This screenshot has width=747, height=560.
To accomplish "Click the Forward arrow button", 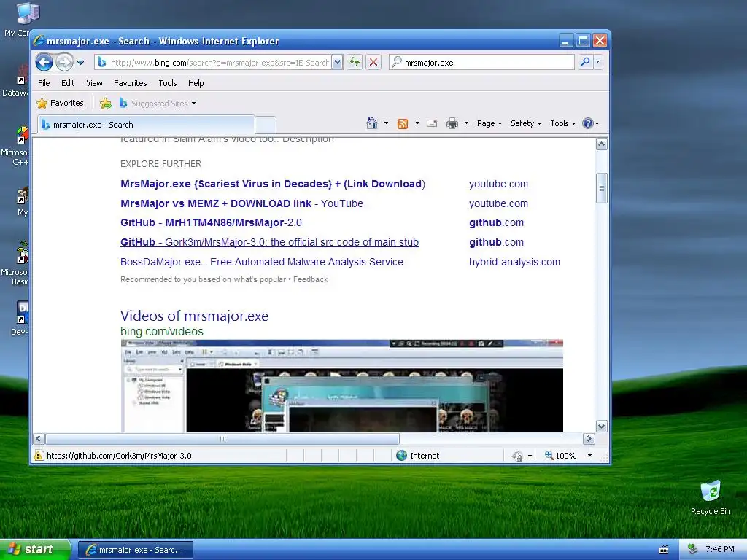I will pos(64,63).
